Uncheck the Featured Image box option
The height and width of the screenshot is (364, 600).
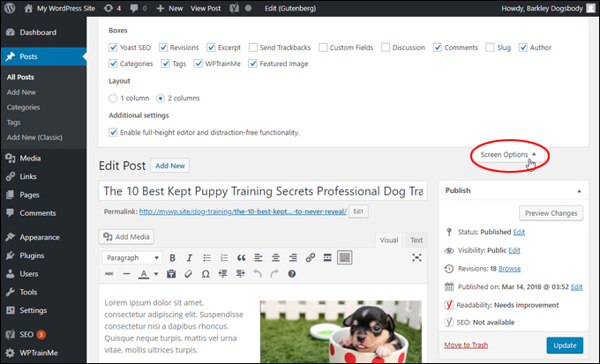(252, 63)
